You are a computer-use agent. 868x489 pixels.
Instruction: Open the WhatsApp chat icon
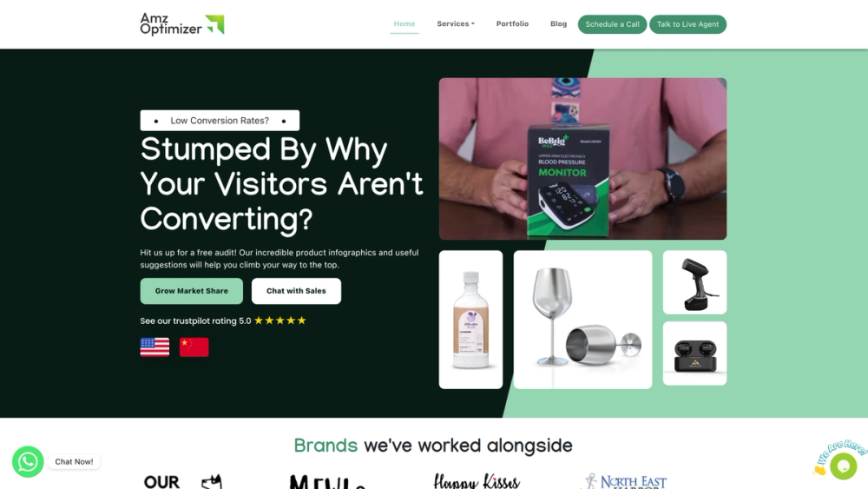pyautogui.click(x=29, y=461)
